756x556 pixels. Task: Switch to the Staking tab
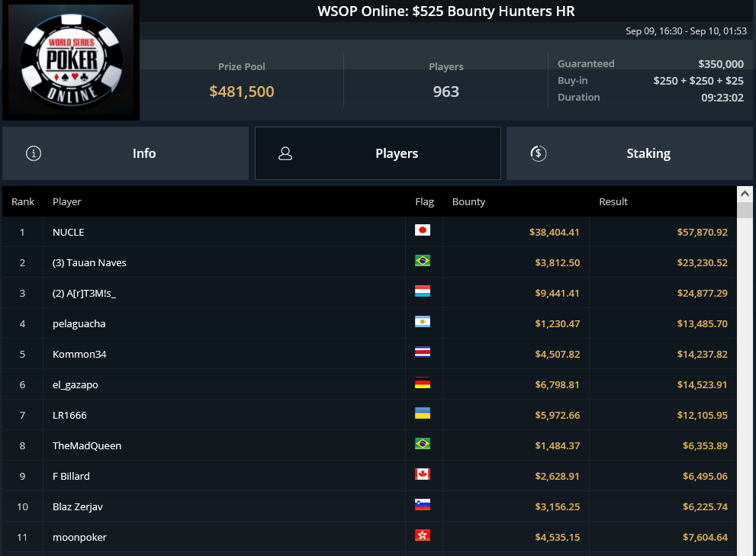[629, 153]
